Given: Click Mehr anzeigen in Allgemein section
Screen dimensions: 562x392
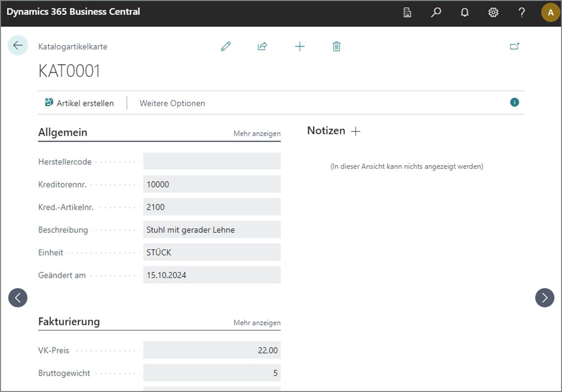Looking at the screenshot, I should 257,134.
